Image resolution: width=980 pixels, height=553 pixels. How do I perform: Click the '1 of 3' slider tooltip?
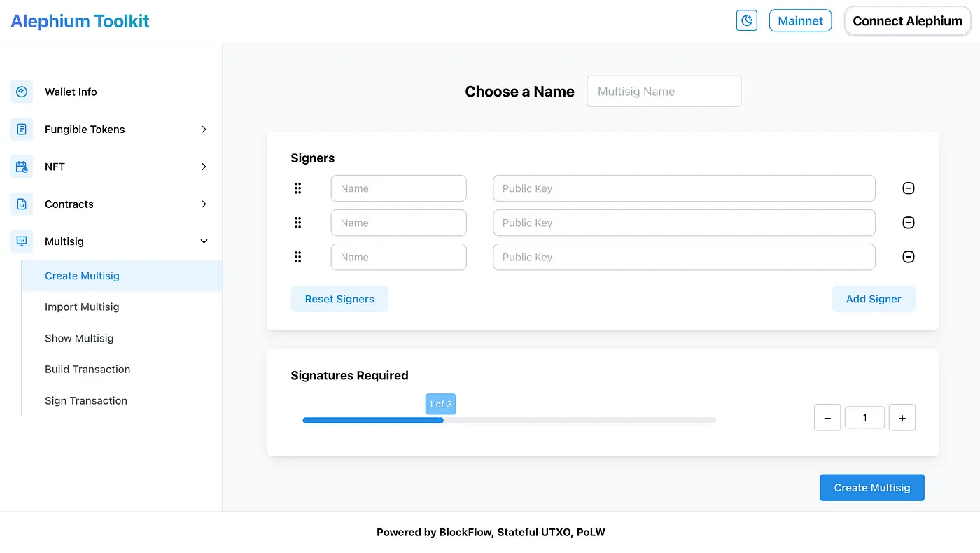(x=440, y=404)
